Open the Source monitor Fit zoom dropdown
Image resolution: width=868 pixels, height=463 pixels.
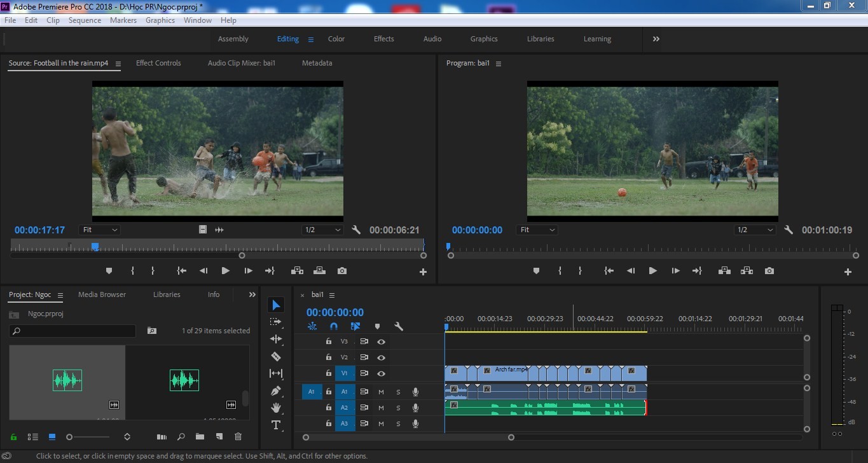click(x=99, y=230)
